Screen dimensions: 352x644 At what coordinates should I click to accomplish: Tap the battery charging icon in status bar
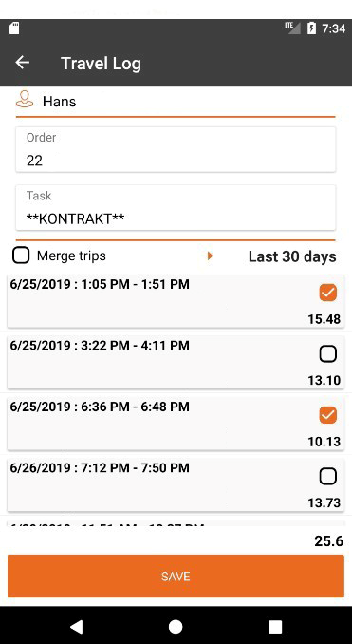tap(312, 28)
